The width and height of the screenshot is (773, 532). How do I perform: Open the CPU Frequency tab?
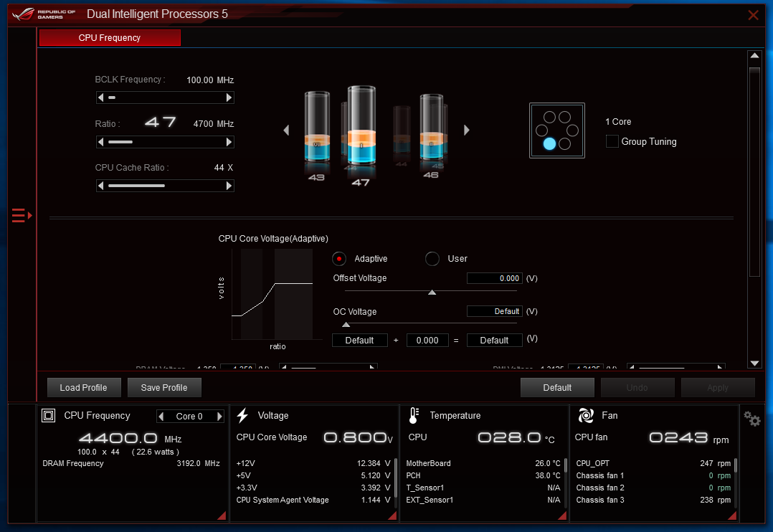(110, 38)
